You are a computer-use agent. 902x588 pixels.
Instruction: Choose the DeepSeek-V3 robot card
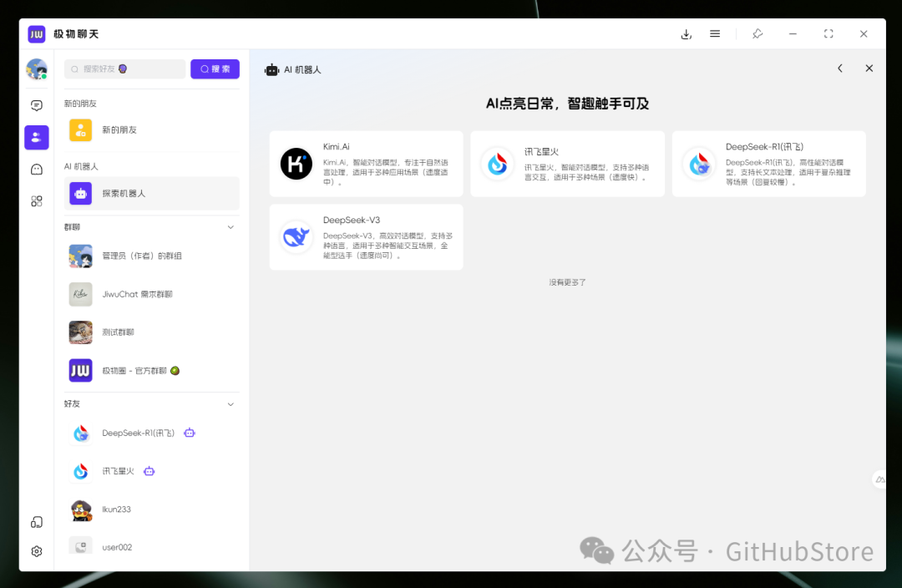coord(366,237)
